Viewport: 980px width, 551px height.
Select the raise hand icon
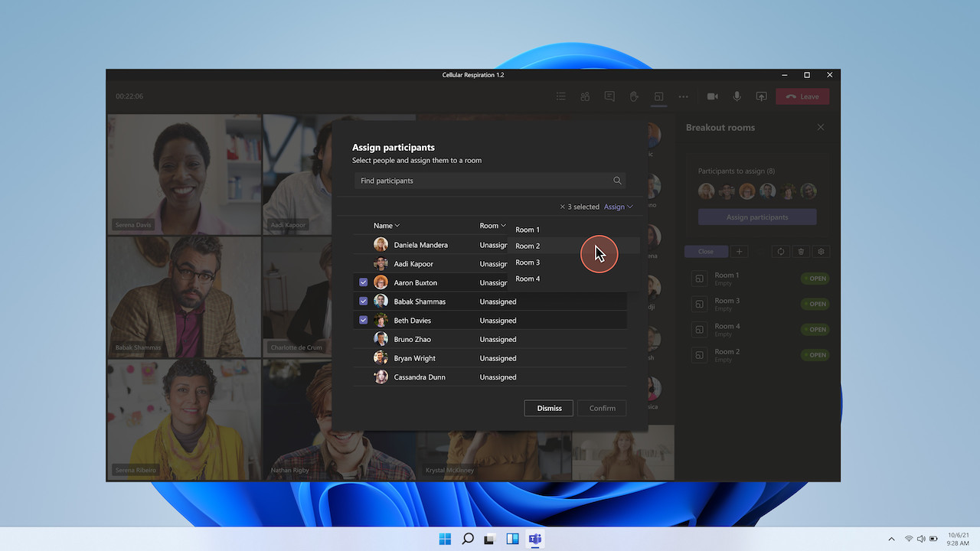pos(634,96)
